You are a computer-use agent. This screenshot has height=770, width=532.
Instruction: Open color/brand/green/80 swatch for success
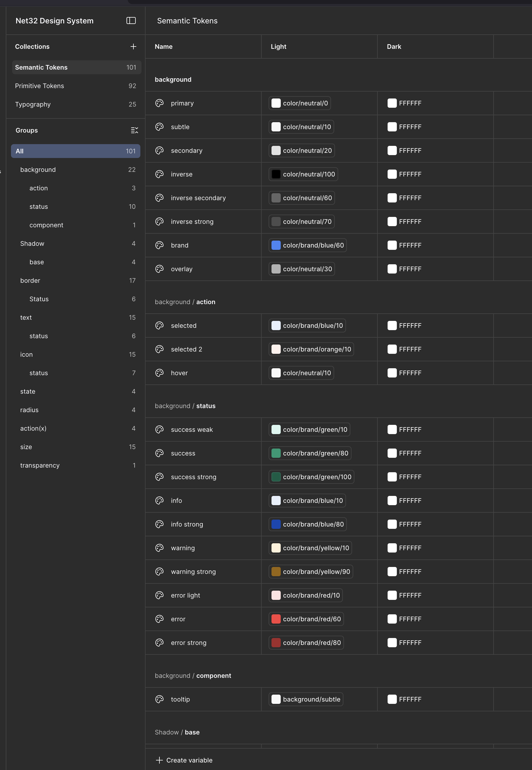click(276, 453)
